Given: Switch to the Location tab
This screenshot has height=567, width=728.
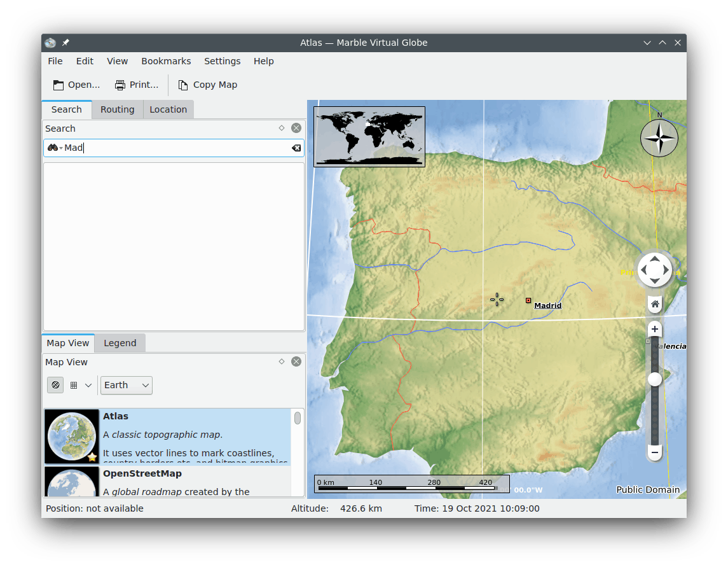Looking at the screenshot, I should 168,109.
